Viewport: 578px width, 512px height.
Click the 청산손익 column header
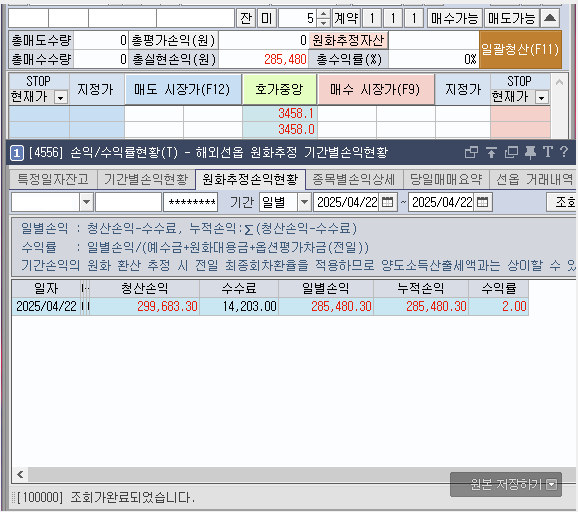click(144, 288)
